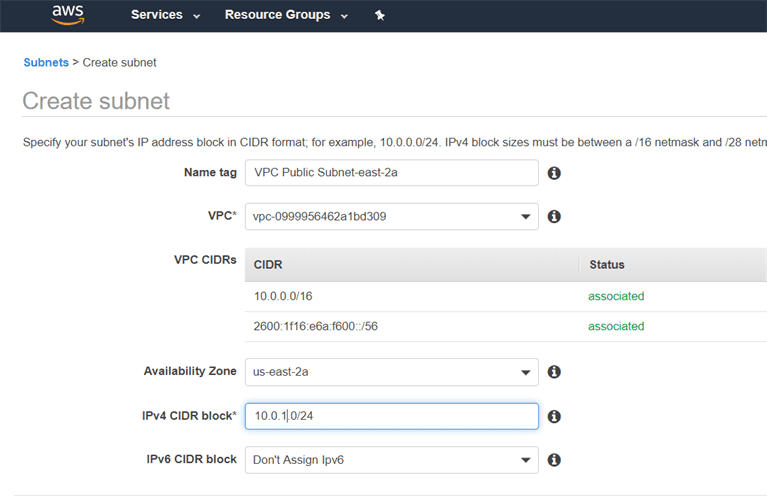This screenshot has height=496, width=767.
Task: Click info icon next to VPC dropdown
Action: pos(554,216)
